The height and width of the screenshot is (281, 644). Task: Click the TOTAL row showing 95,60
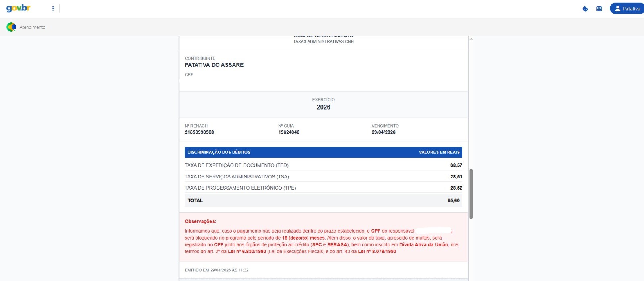coord(323,200)
